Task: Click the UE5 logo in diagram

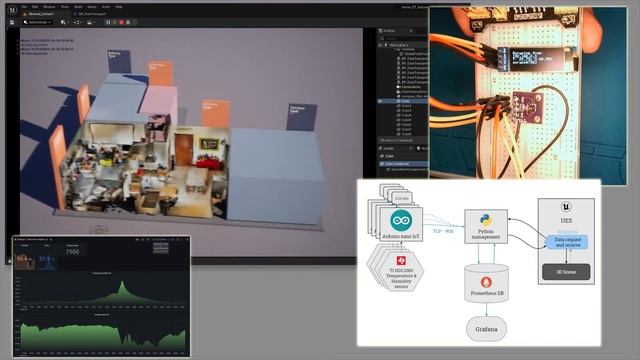Action: point(566,207)
